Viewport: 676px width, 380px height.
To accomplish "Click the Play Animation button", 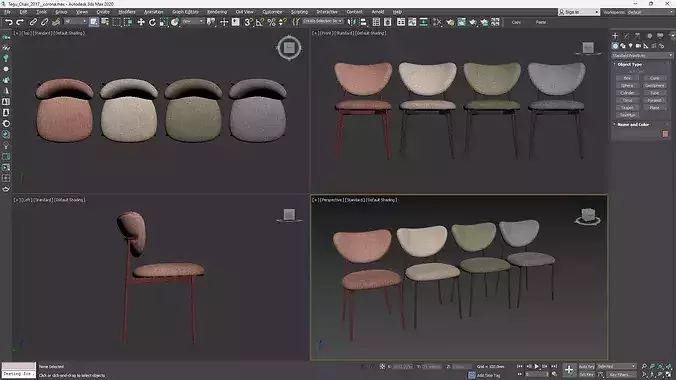I will [537, 366].
